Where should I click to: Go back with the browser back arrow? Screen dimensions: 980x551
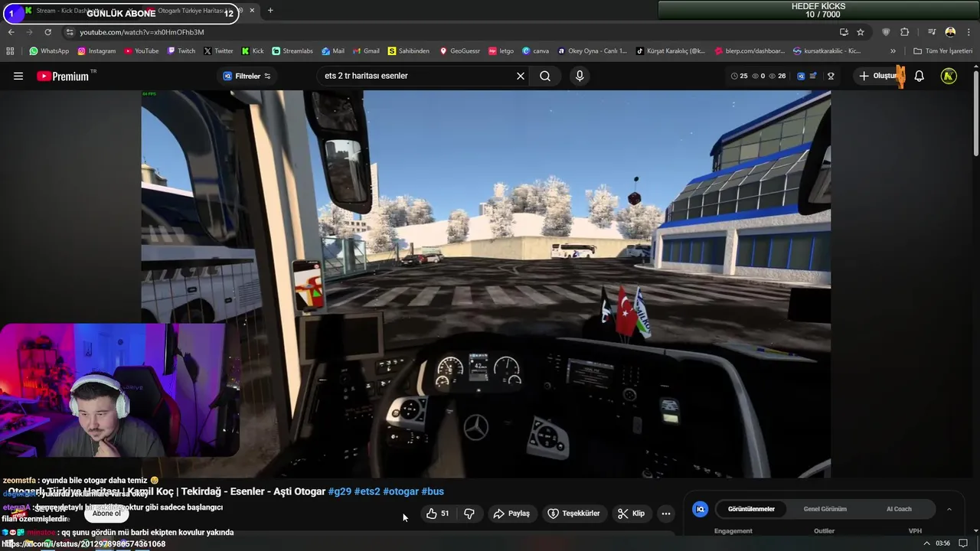[11, 32]
